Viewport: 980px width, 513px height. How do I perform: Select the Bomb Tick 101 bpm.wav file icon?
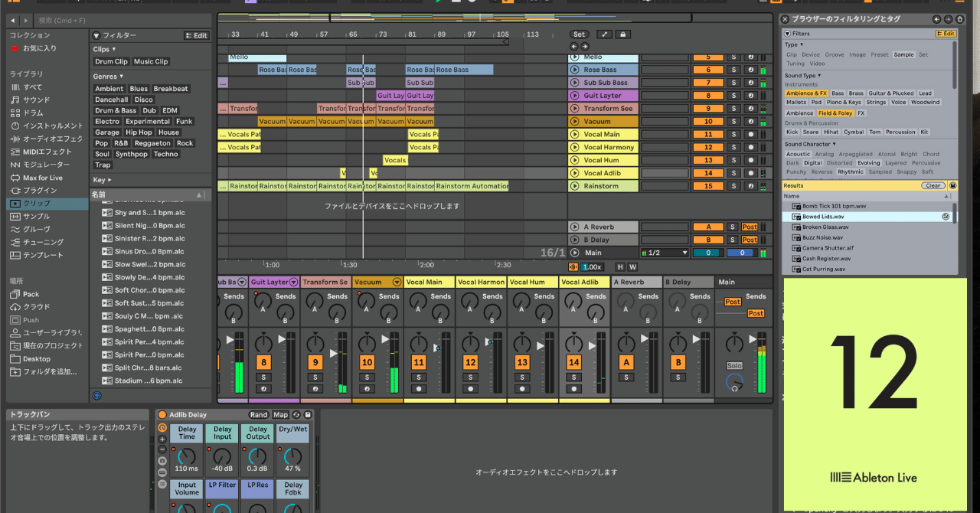coord(796,206)
